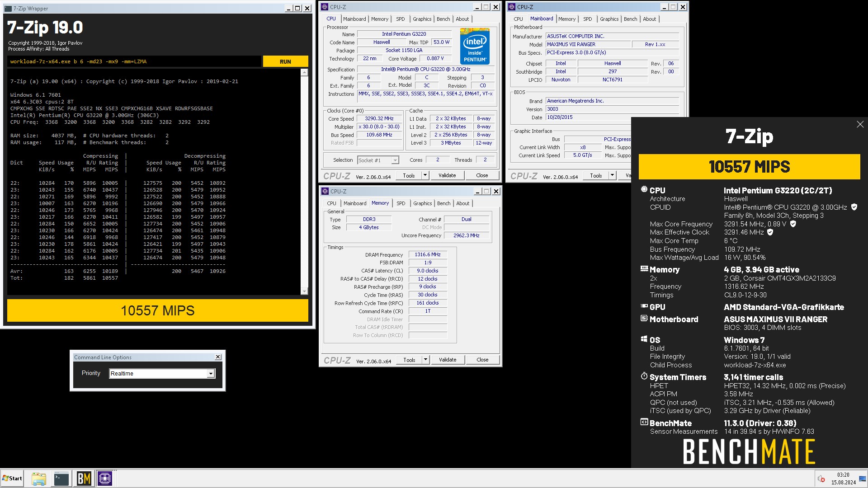Open Graphics tab in the Mainboard CPU-Z window
Viewport: 868px width, 488px height.
coord(609,19)
